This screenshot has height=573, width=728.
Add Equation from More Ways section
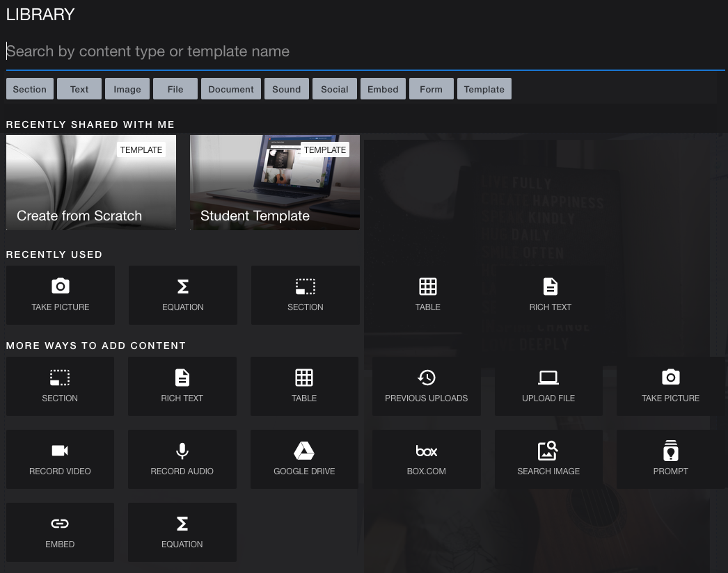[x=182, y=532]
